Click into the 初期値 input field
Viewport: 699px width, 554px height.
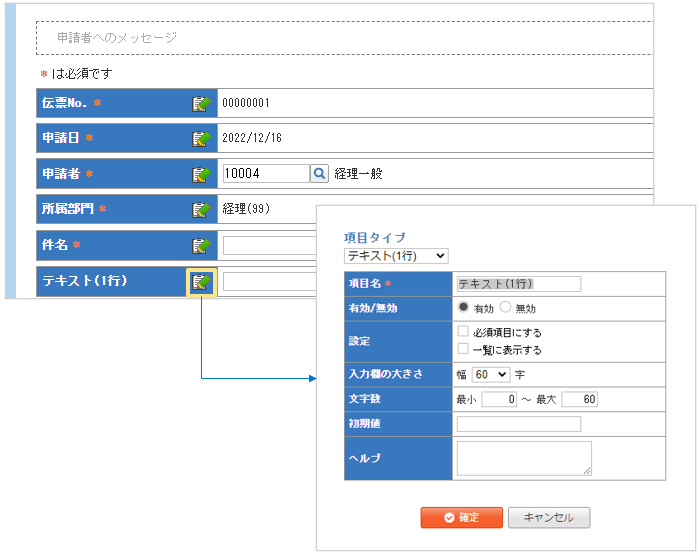click(x=518, y=424)
